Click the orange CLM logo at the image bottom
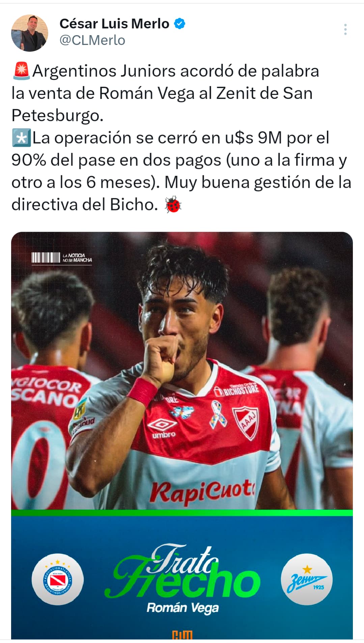The width and height of the screenshot is (364, 643). tap(182, 635)
